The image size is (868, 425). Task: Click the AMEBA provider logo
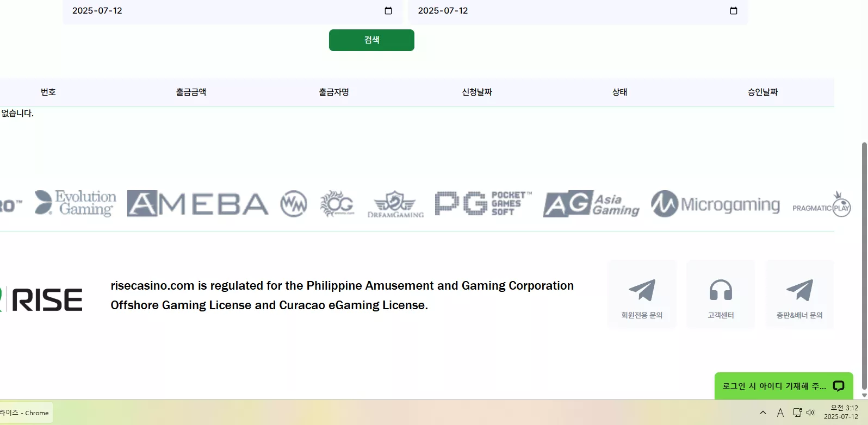tap(198, 204)
